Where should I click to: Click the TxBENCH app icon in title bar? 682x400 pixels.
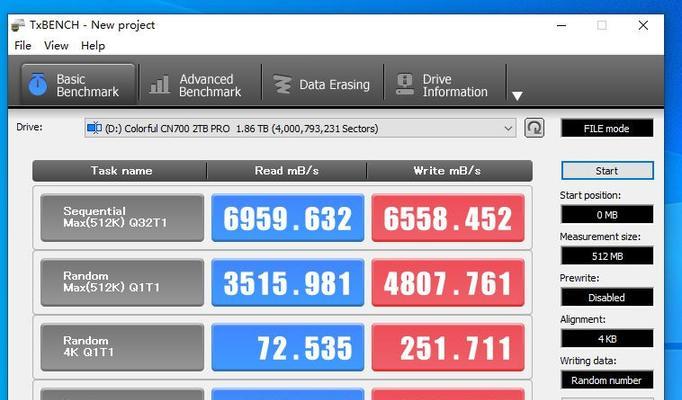tap(18, 25)
